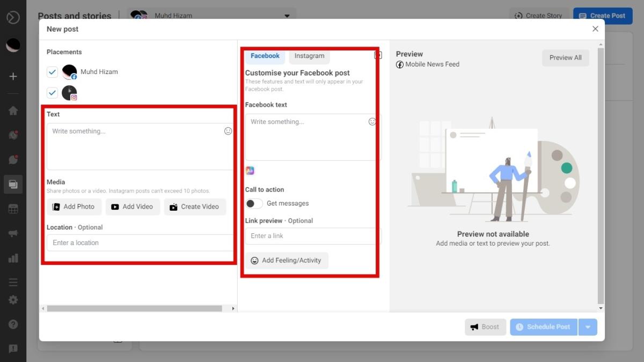The image size is (644, 362).
Task: Click the Preview not available message
Action: click(493, 234)
